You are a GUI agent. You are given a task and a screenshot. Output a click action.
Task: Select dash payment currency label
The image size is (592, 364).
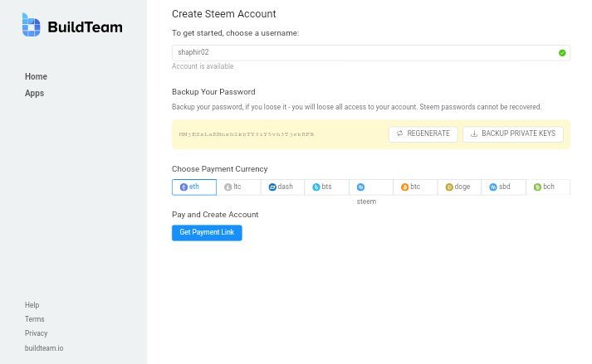point(286,187)
